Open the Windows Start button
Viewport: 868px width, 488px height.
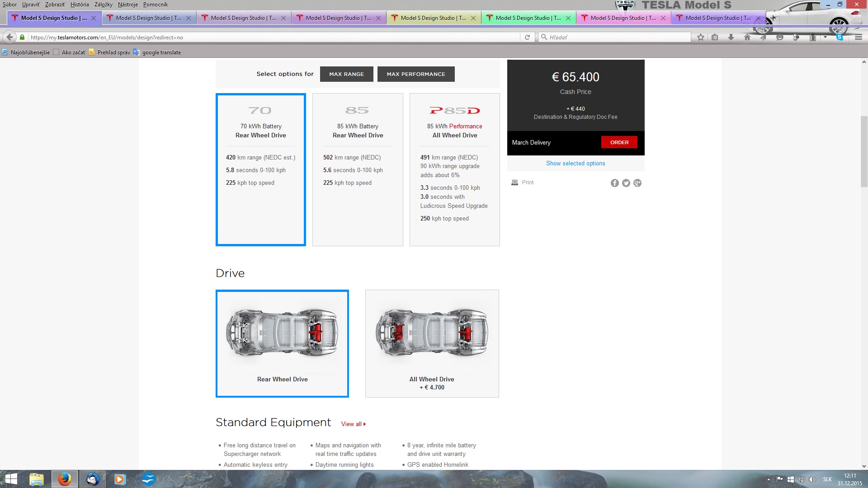[11, 479]
